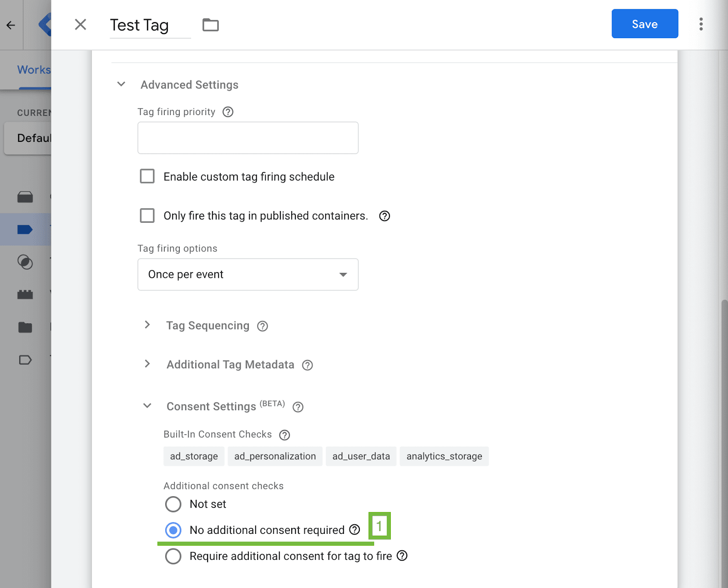Click the Save button

644,24
